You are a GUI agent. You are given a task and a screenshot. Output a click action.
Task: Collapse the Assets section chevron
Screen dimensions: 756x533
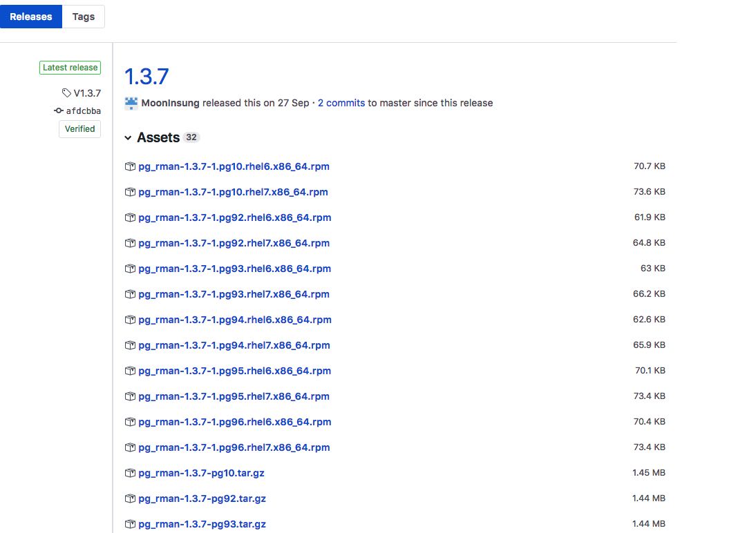pos(128,138)
